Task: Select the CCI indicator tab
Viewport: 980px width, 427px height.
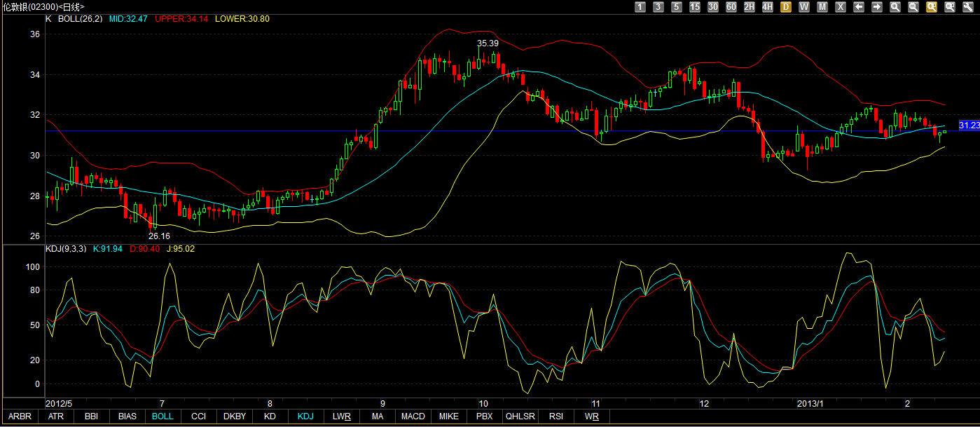Action: point(198,416)
